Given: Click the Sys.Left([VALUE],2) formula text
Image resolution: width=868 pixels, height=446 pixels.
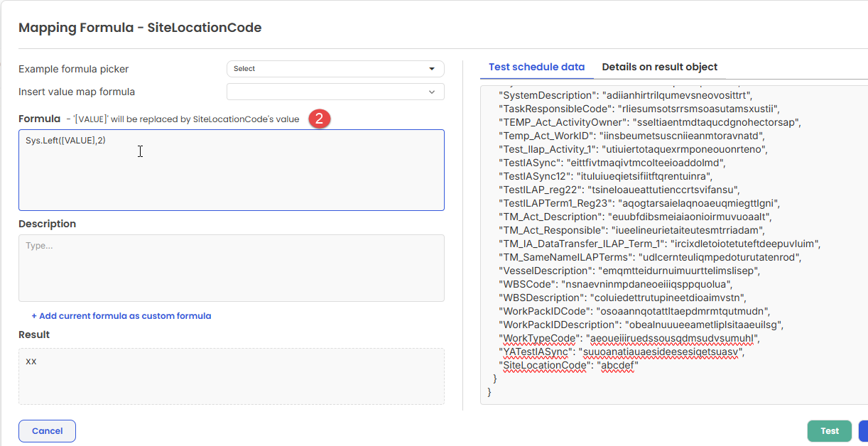Looking at the screenshot, I should point(65,141).
